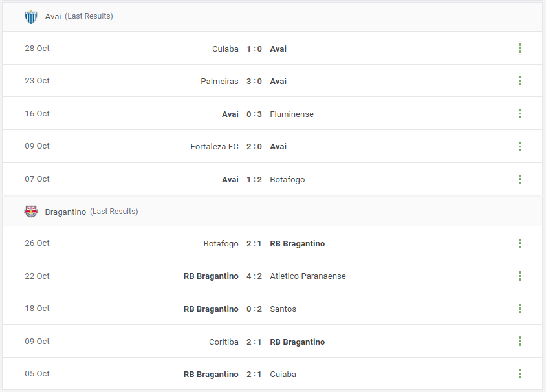The height and width of the screenshot is (392, 546).
Task: Click the Santos team name
Action: click(x=283, y=309)
